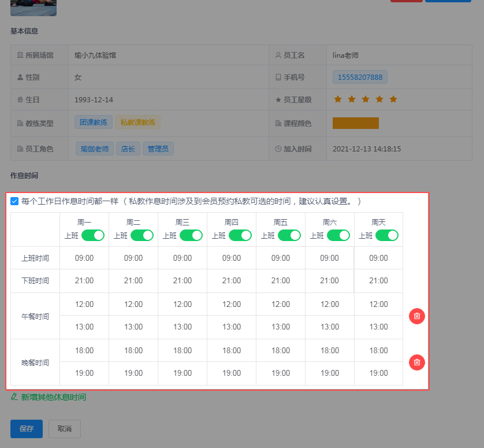Turn off the 周天 work switch
The image size is (484, 448).
click(x=388, y=235)
